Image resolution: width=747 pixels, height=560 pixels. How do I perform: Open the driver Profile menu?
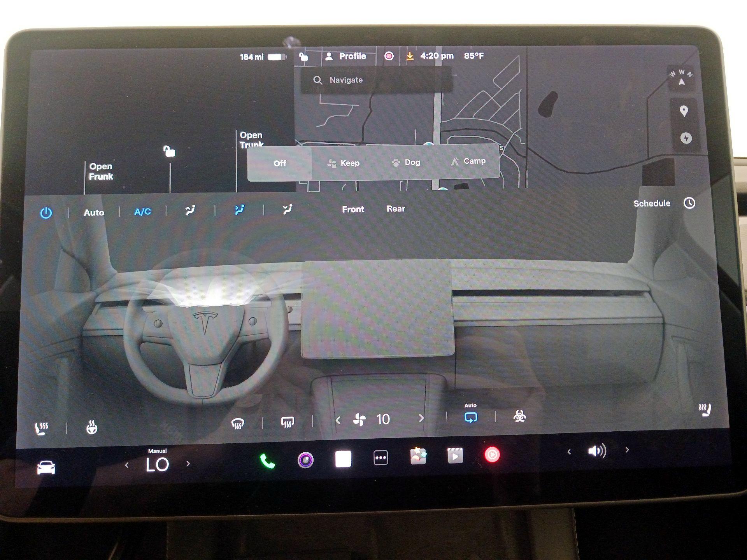coord(345,56)
